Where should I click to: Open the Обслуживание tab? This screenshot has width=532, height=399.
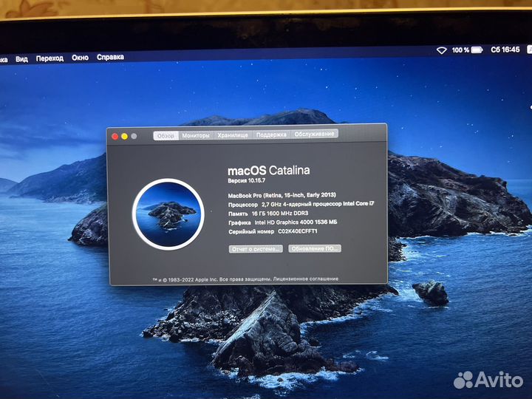[x=314, y=134]
